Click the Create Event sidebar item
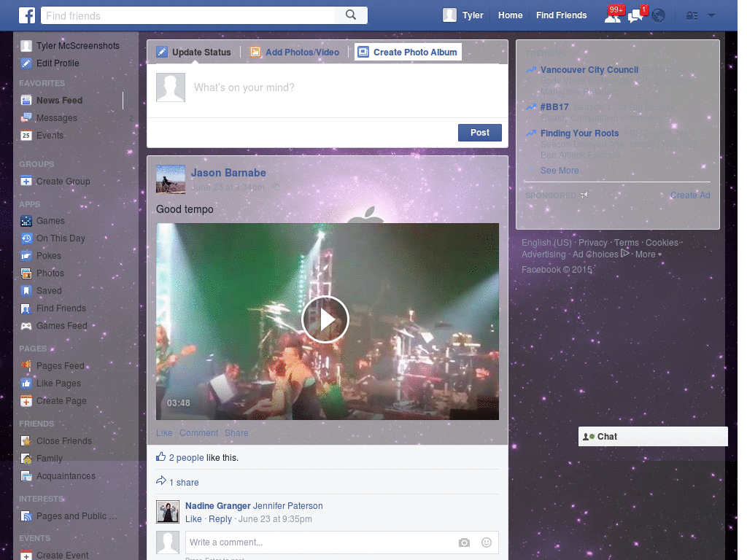 coord(55,555)
